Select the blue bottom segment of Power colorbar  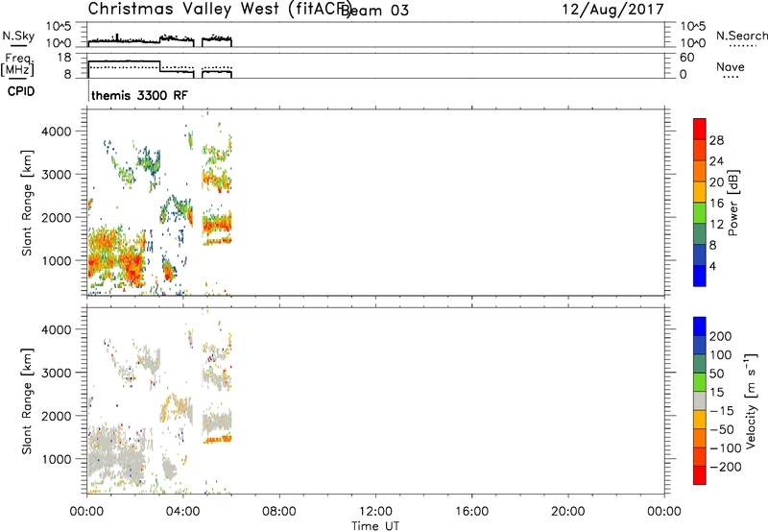coord(700,276)
